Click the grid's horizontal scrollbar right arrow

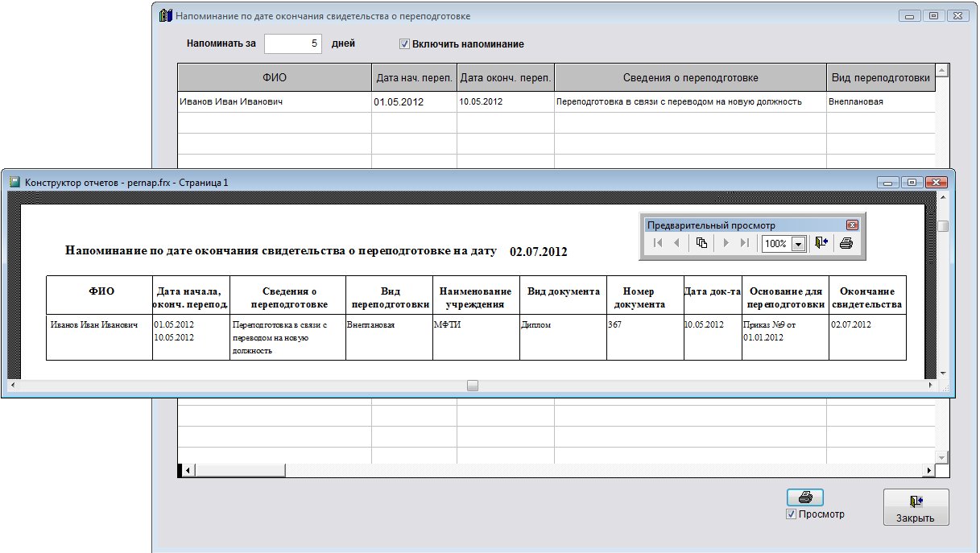pyautogui.click(x=929, y=470)
